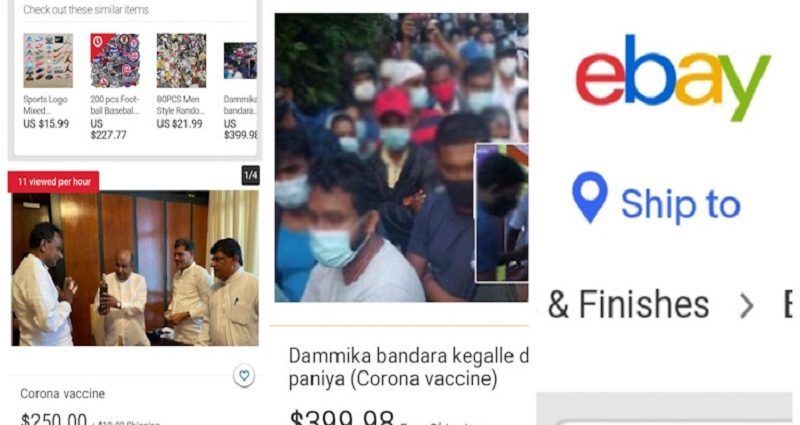Open the 80PCS Men Style Random thumbnail
Screen dimensions: 800x425
click(x=182, y=61)
